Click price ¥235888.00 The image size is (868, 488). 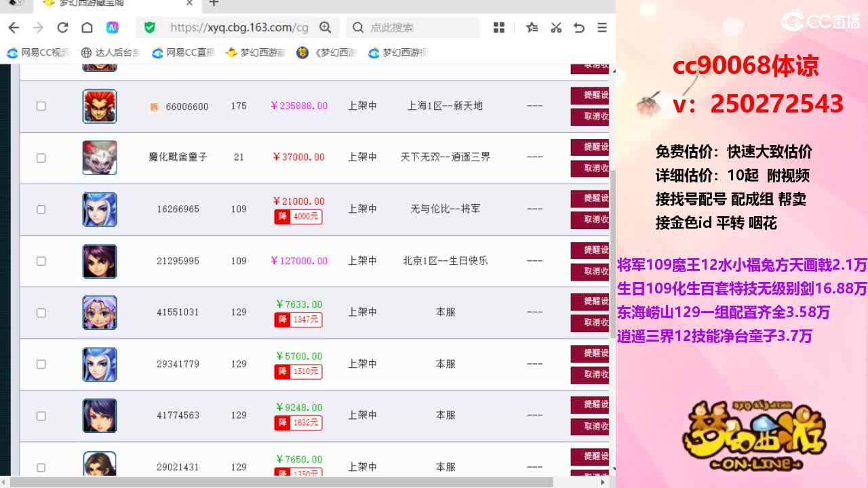point(299,106)
